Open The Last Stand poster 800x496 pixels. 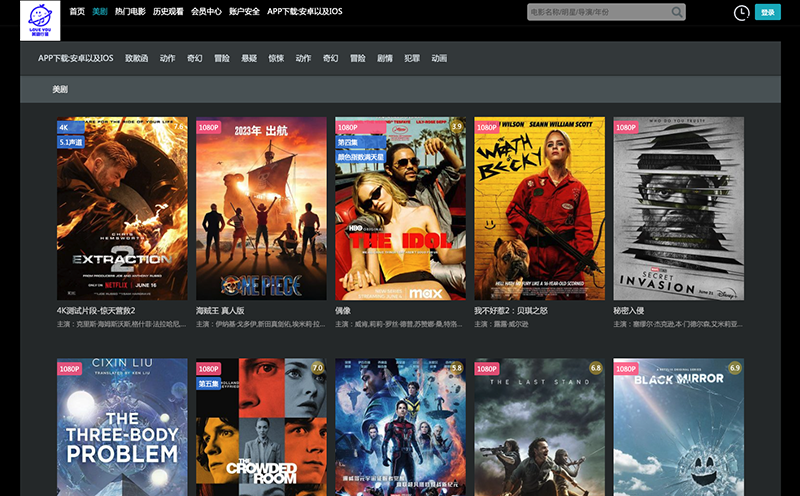pyautogui.click(x=539, y=427)
